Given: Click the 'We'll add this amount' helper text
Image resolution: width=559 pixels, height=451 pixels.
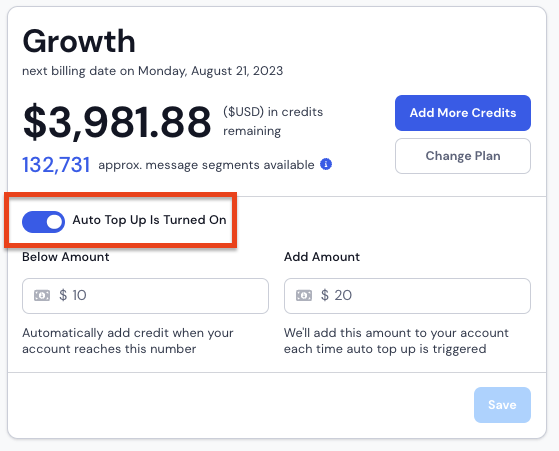Looking at the screenshot, I should [396, 340].
